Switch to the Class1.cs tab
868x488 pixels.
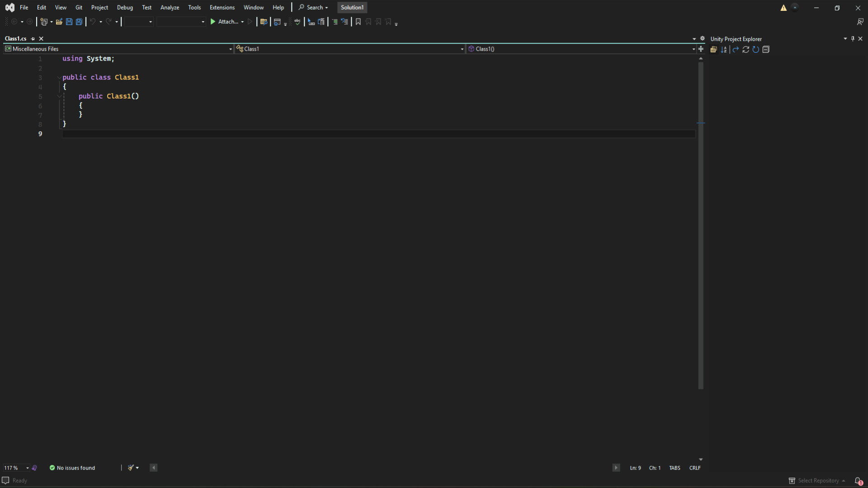pos(15,38)
